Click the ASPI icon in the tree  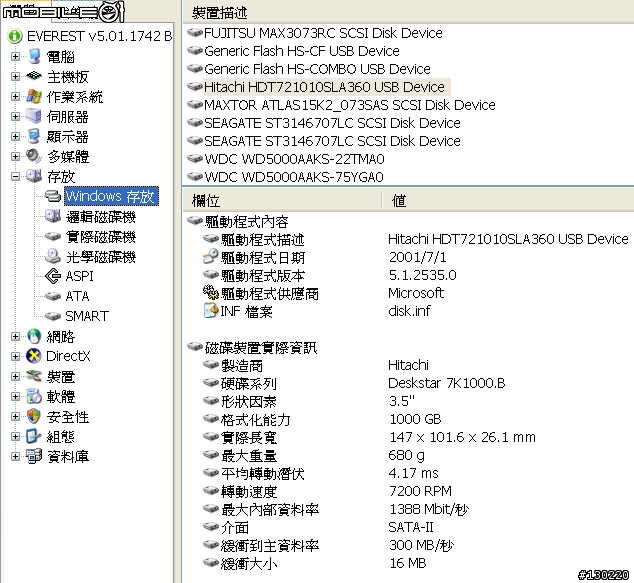(x=53, y=276)
